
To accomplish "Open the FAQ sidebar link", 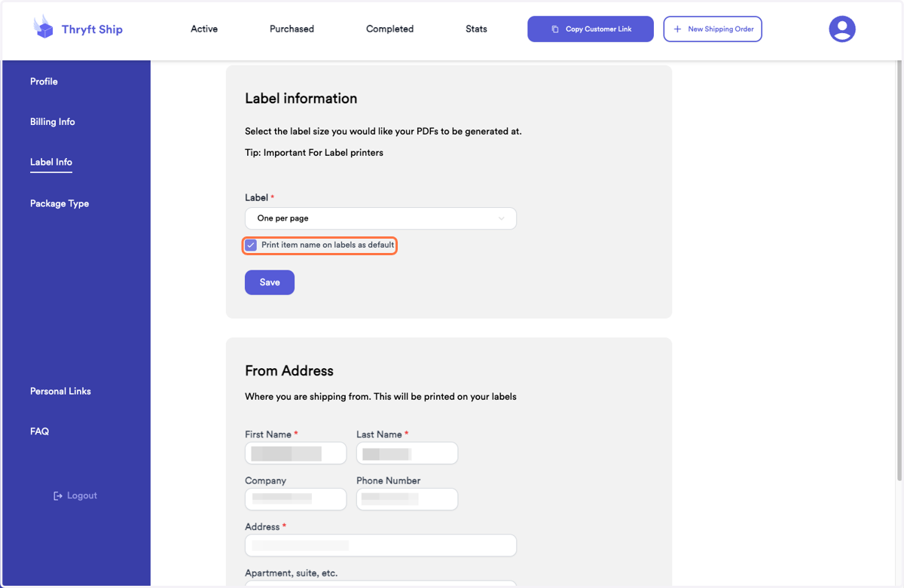I will click(39, 431).
